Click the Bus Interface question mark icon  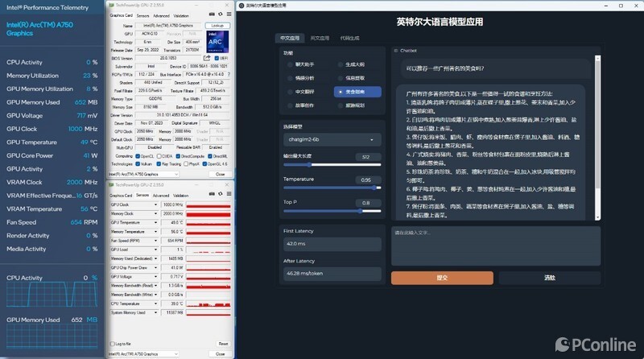229,74
